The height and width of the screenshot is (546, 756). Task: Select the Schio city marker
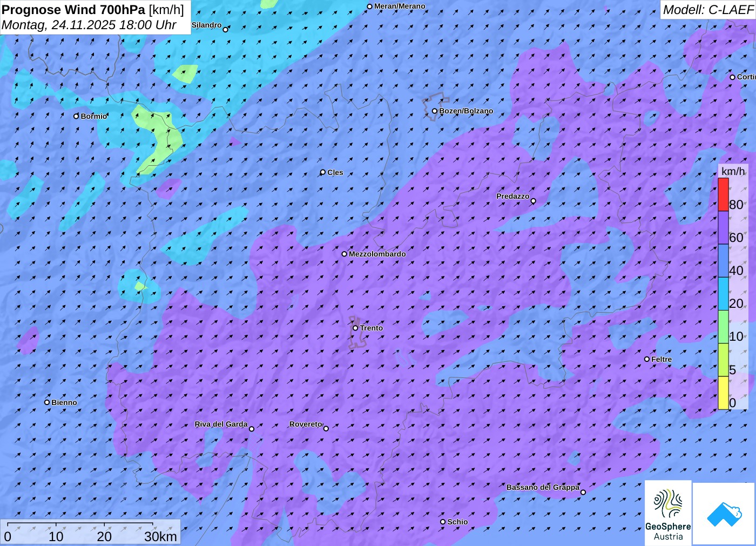(x=443, y=522)
